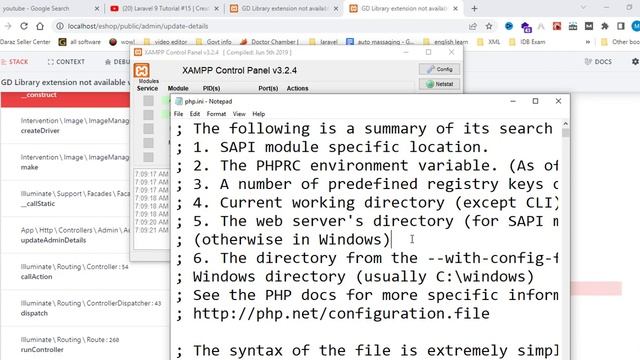The image size is (640, 360).
Task: Open the File menu in Notepad
Action: (178, 114)
